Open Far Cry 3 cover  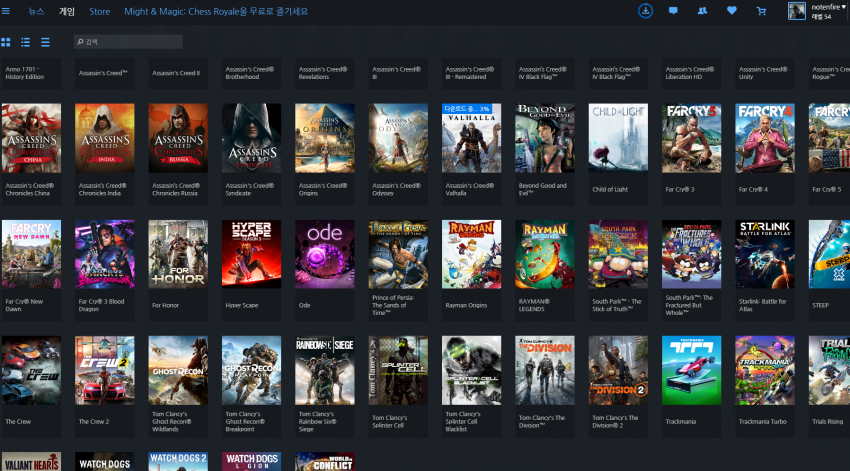692,138
